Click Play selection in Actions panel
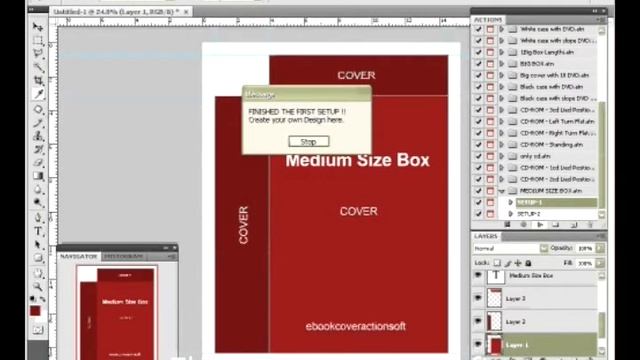The width and height of the screenshot is (640, 360). pos(540,224)
